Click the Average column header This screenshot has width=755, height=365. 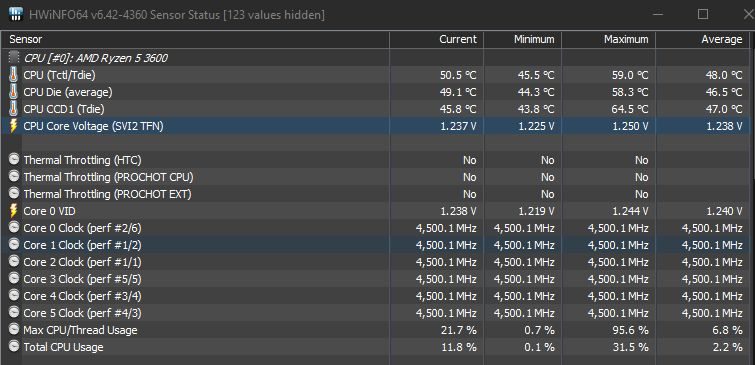(x=702, y=39)
